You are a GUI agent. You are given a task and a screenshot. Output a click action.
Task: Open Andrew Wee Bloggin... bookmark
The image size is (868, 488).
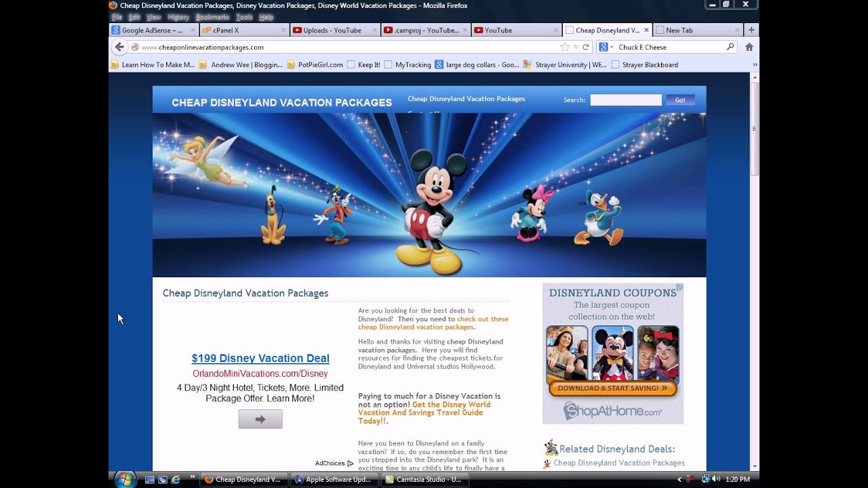pos(241,64)
